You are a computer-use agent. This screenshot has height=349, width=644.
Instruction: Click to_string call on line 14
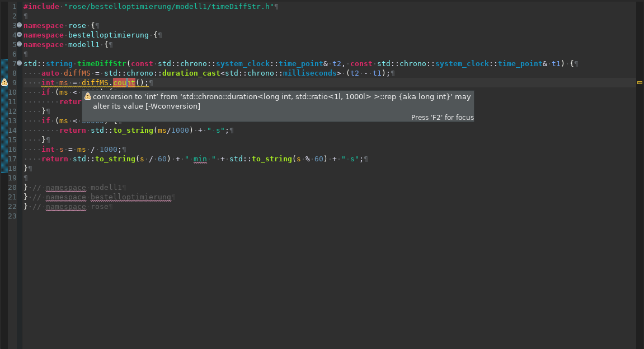click(x=133, y=131)
